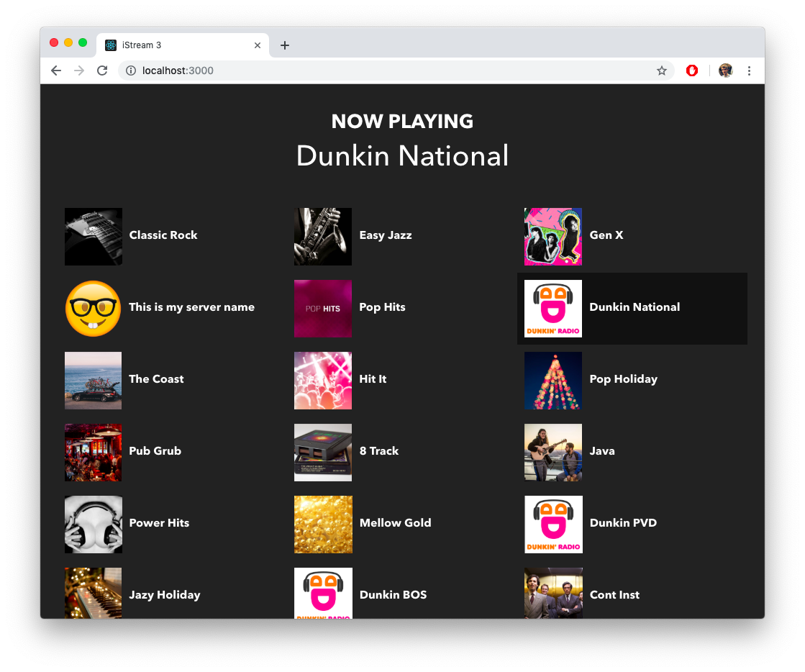Click the Pop Holiday tree thumbnail

coord(553,381)
